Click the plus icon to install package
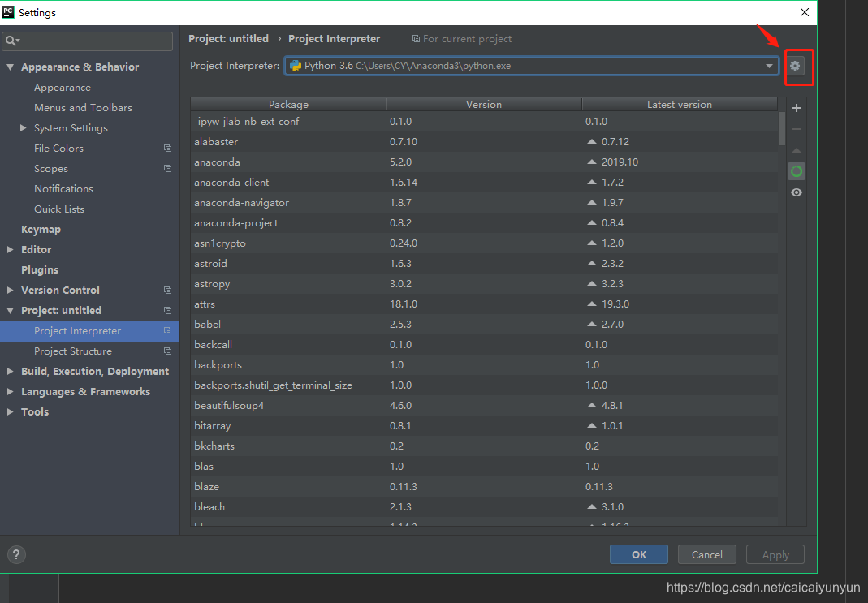This screenshot has height=603, width=868. pos(796,109)
